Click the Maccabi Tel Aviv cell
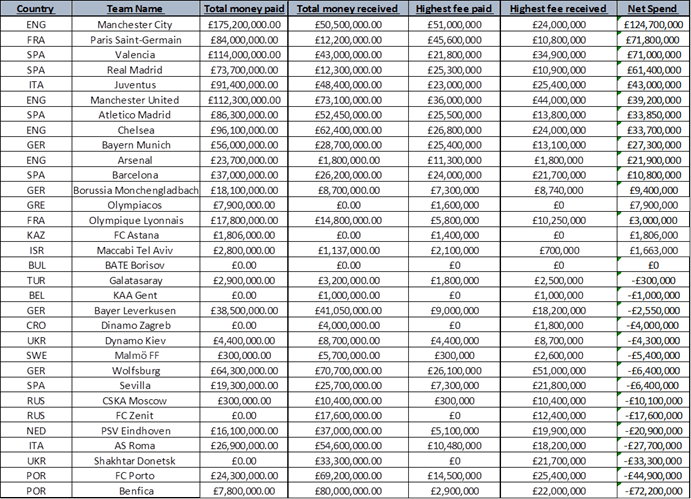This screenshot has width=691, height=499. tap(135, 250)
